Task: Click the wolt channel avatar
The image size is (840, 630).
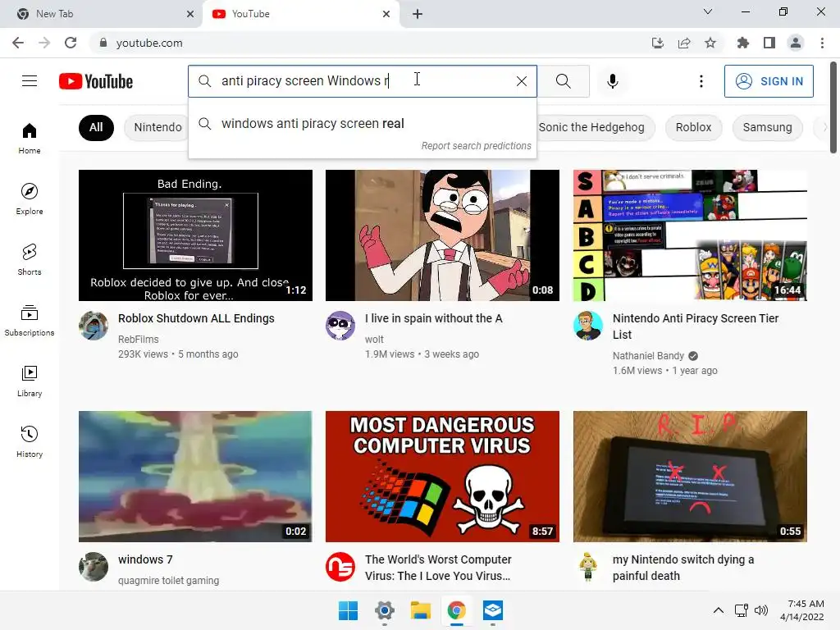Action: (x=340, y=326)
